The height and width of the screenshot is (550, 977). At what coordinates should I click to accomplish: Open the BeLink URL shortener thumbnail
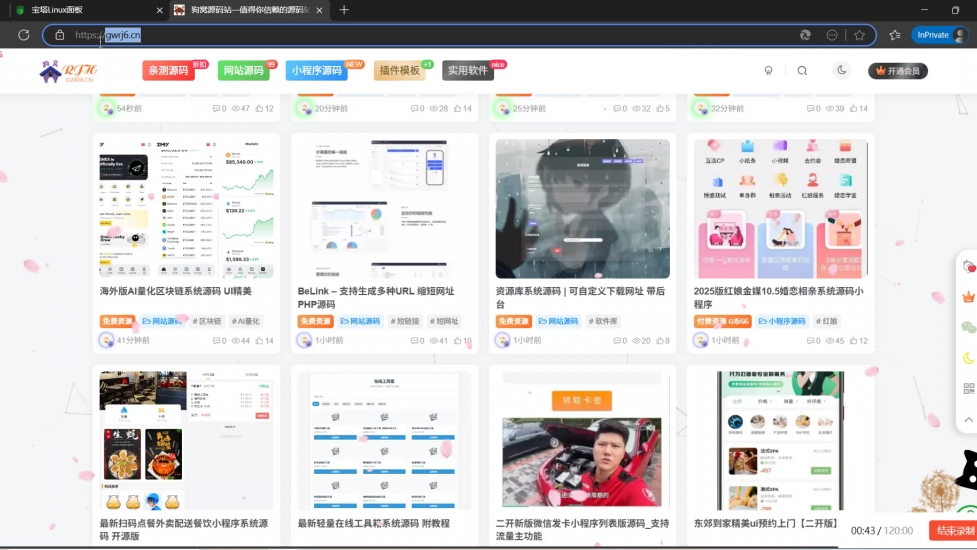(384, 208)
